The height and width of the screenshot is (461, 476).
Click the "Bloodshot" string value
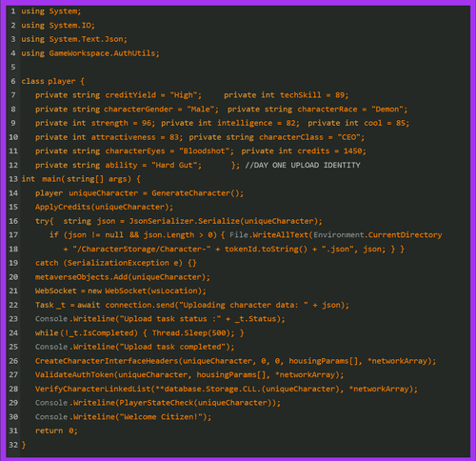205,151
